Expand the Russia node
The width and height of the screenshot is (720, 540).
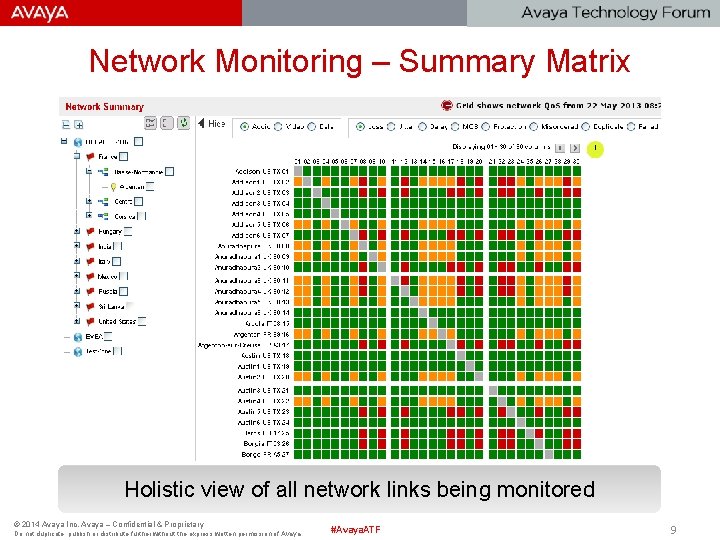coord(77,291)
